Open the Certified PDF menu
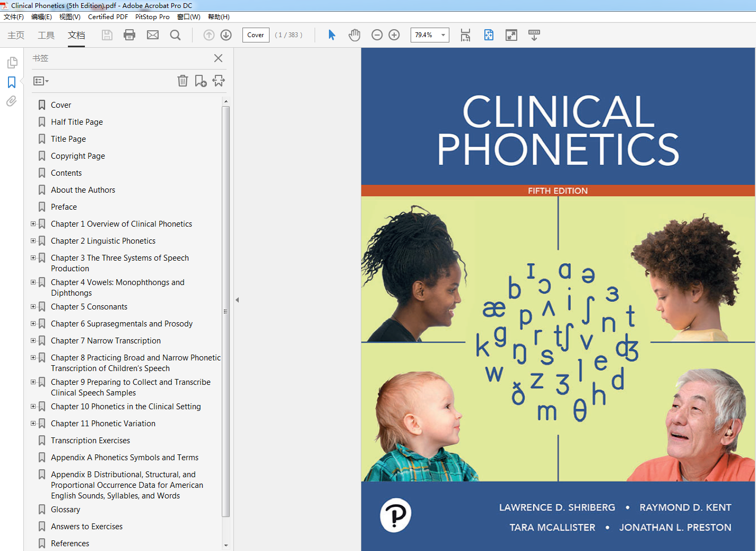Screen dimensions: 756x551 [108, 17]
